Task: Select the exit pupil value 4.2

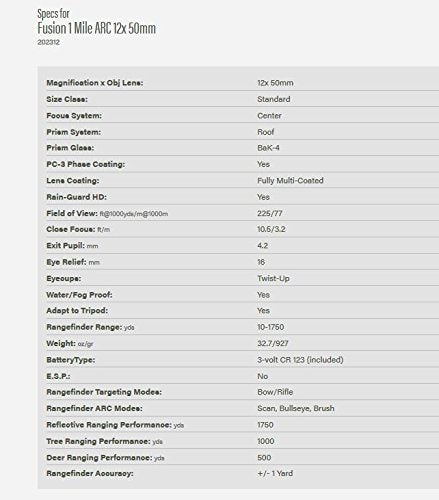Action: point(263,246)
